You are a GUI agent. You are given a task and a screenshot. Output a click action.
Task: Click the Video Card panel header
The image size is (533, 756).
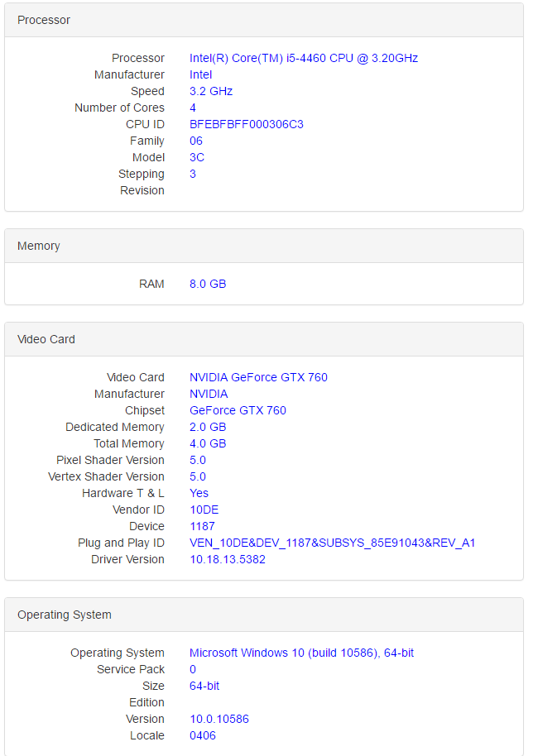click(46, 339)
